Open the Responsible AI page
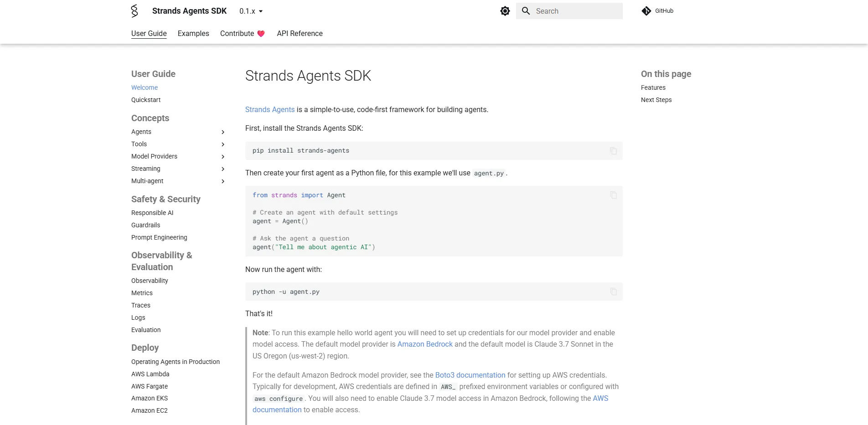The height and width of the screenshot is (425, 868). pos(152,213)
